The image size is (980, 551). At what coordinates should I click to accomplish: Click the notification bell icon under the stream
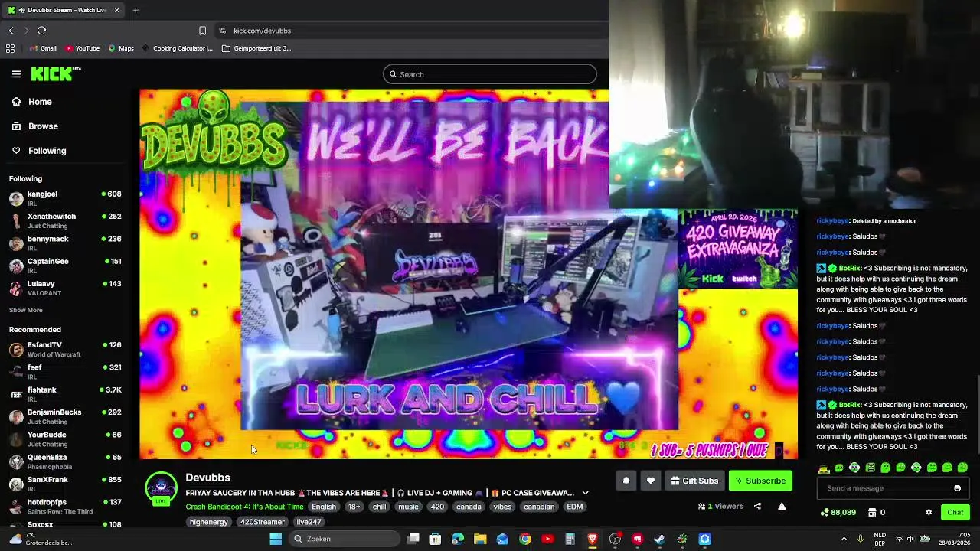pyautogui.click(x=626, y=481)
